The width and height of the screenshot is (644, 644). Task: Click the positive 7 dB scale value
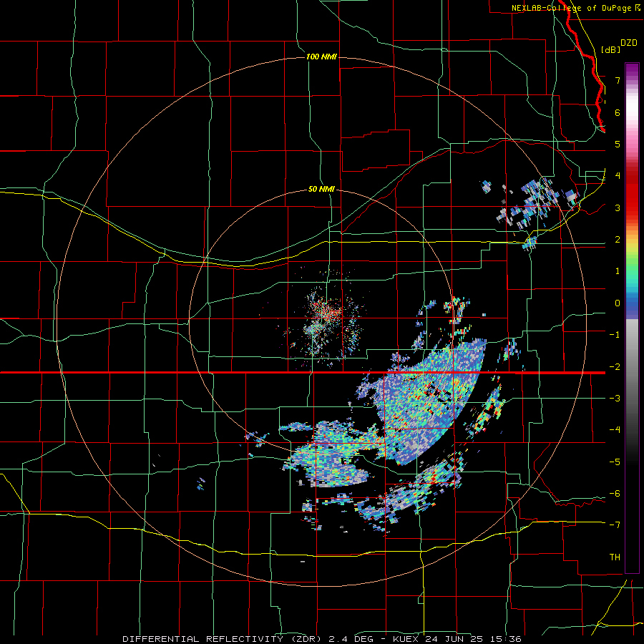click(618, 80)
